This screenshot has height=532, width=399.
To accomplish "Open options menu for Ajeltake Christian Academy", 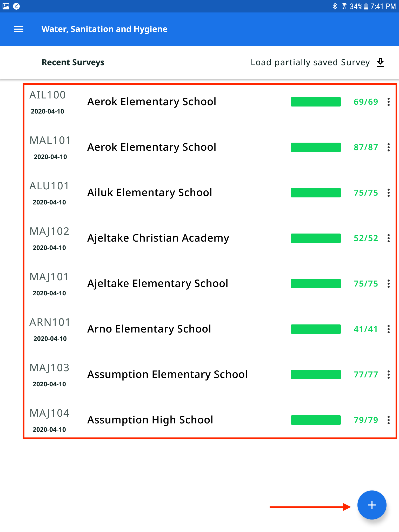I will tap(388, 238).
